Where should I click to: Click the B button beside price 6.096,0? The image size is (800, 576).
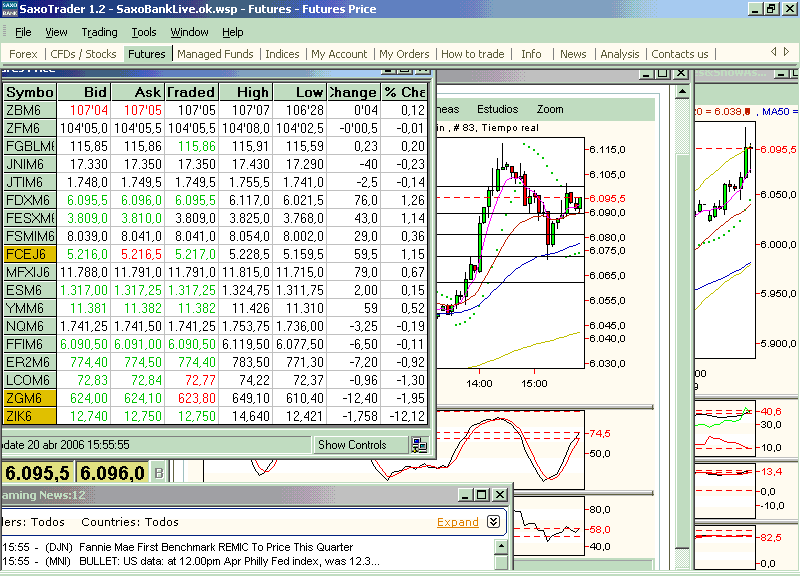point(159,473)
